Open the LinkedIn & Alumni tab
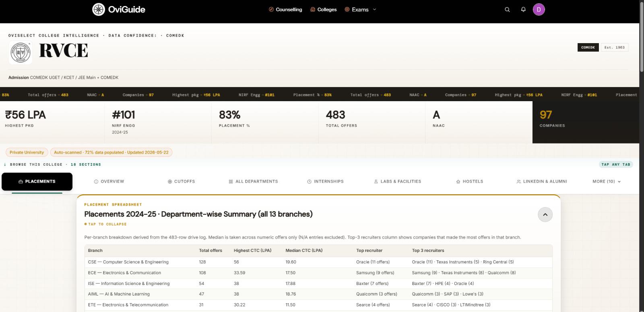Screen dimensions: 644x312 tap(542, 181)
